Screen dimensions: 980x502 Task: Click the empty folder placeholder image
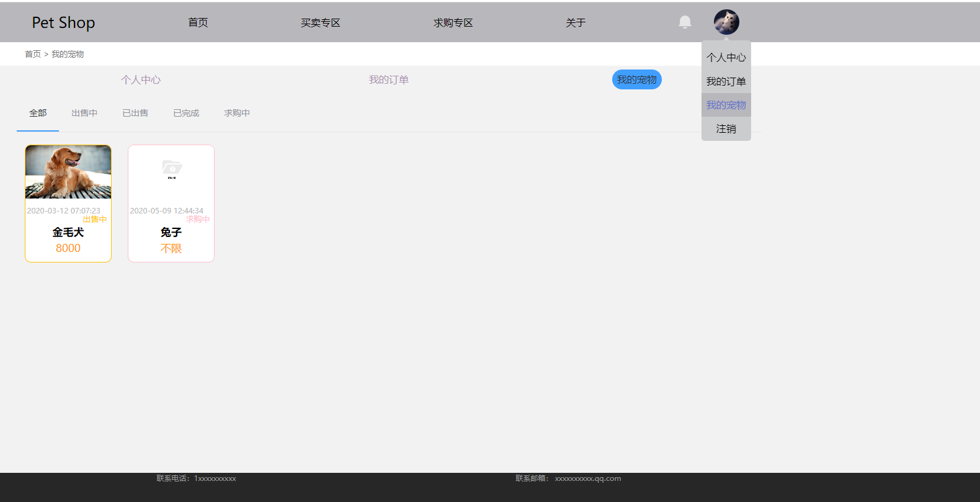point(172,169)
